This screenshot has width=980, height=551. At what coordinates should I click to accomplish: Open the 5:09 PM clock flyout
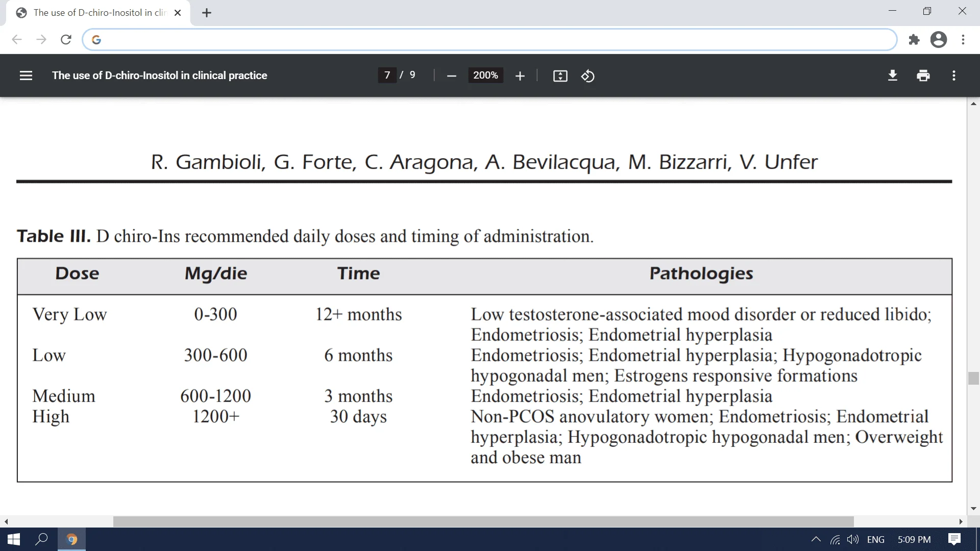pos(914,539)
